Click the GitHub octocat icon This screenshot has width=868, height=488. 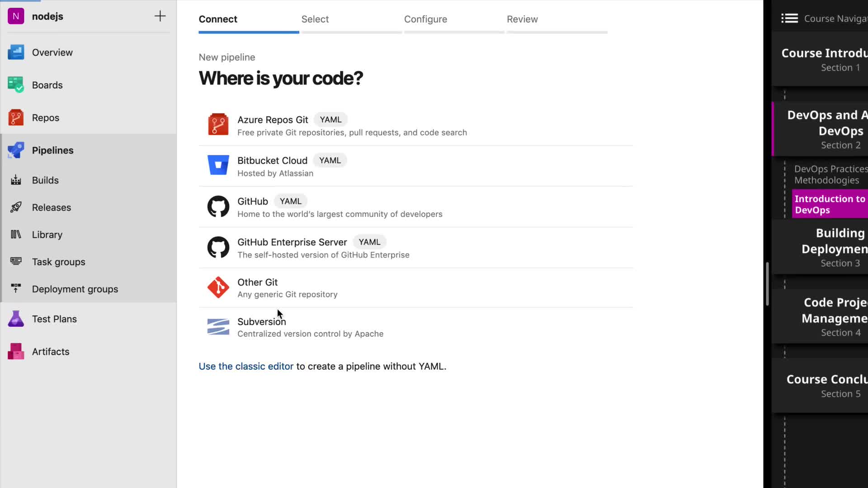pos(218,206)
